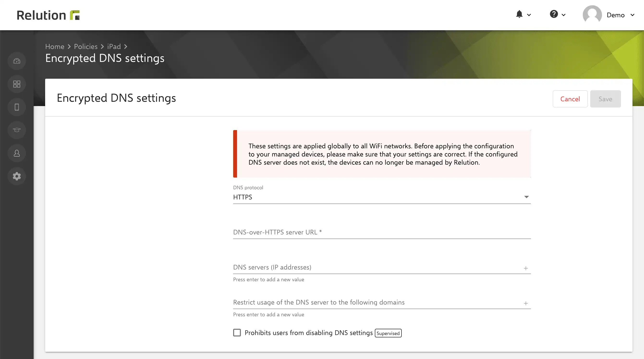Screen dimensions: 644x359
Task: Click the notifications bell icon
Action: click(x=519, y=14)
